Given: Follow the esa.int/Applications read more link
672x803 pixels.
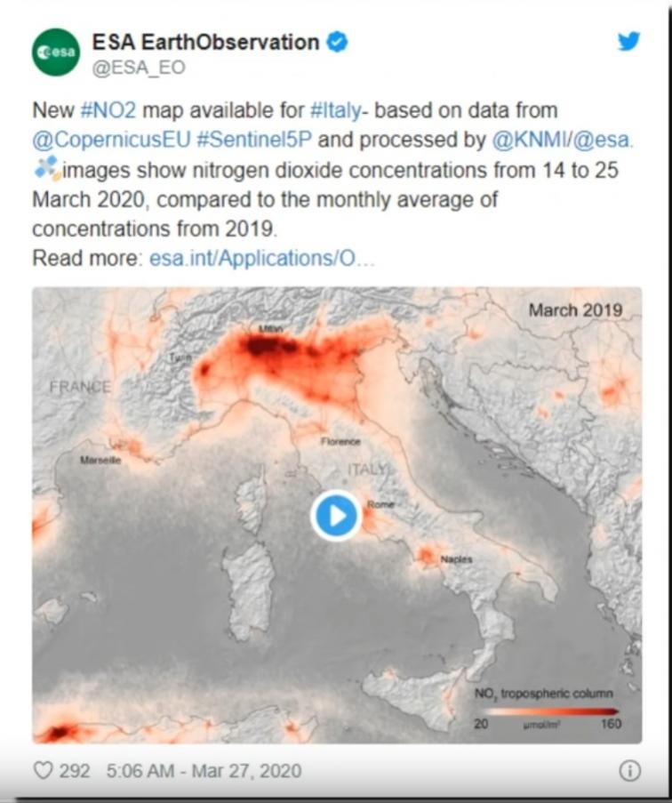Looking at the screenshot, I should 262,259.
